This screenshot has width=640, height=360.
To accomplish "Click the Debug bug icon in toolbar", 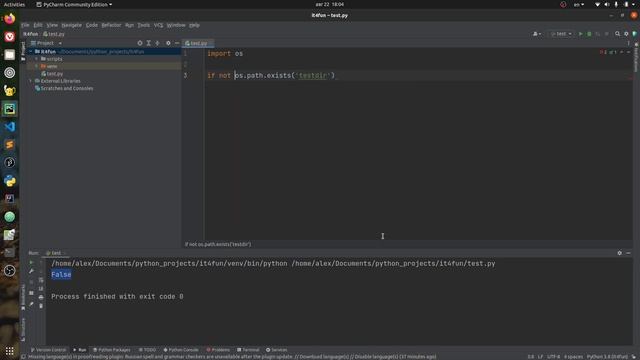I will pyautogui.click(x=589, y=34).
